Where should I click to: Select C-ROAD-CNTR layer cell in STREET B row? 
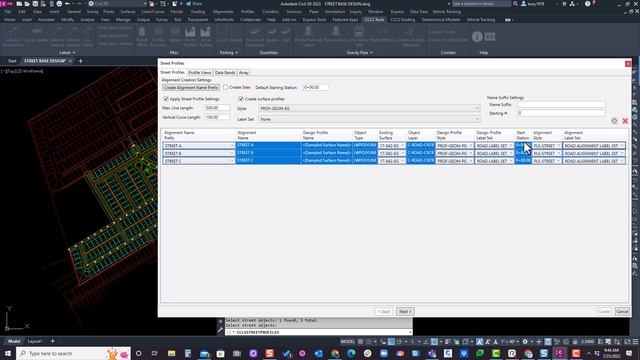click(x=420, y=153)
